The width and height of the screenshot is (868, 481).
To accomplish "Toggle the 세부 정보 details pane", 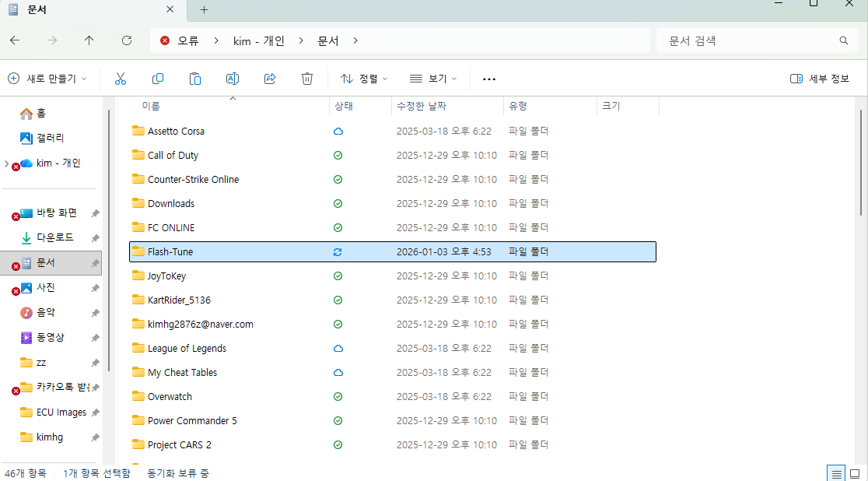I will pyautogui.click(x=819, y=79).
